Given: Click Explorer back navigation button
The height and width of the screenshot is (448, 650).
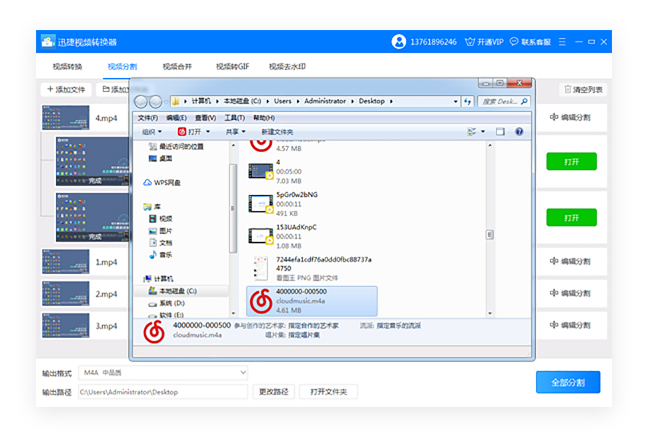Looking at the screenshot, I should 141,102.
